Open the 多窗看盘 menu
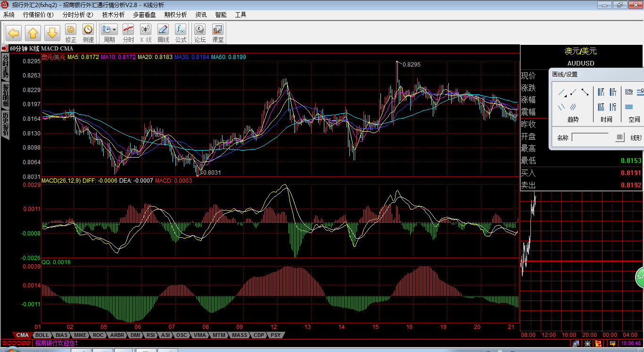This screenshot has width=644, height=352. tap(144, 15)
